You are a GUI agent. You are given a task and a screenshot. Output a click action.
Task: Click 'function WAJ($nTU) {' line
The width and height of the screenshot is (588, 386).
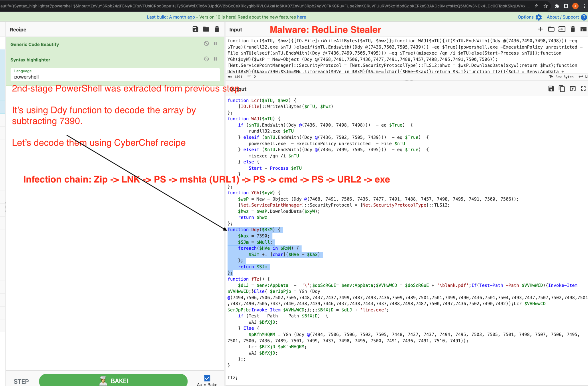click(x=254, y=119)
